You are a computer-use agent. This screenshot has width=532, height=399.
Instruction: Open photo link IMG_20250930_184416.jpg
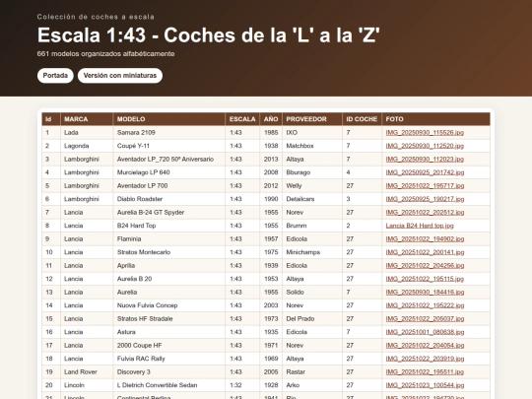[425, 293]
